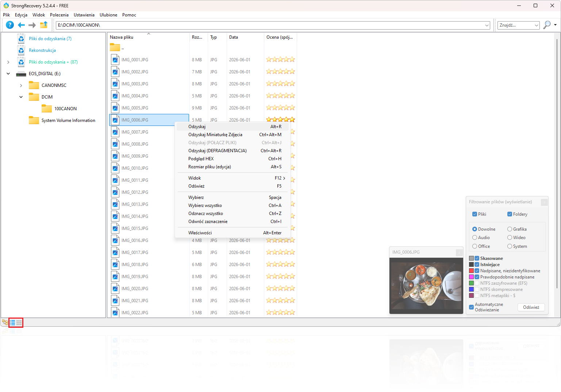Go back with the left arrow icon
The width and height of the screenshot is (561, 392).
tap(22, 25)
